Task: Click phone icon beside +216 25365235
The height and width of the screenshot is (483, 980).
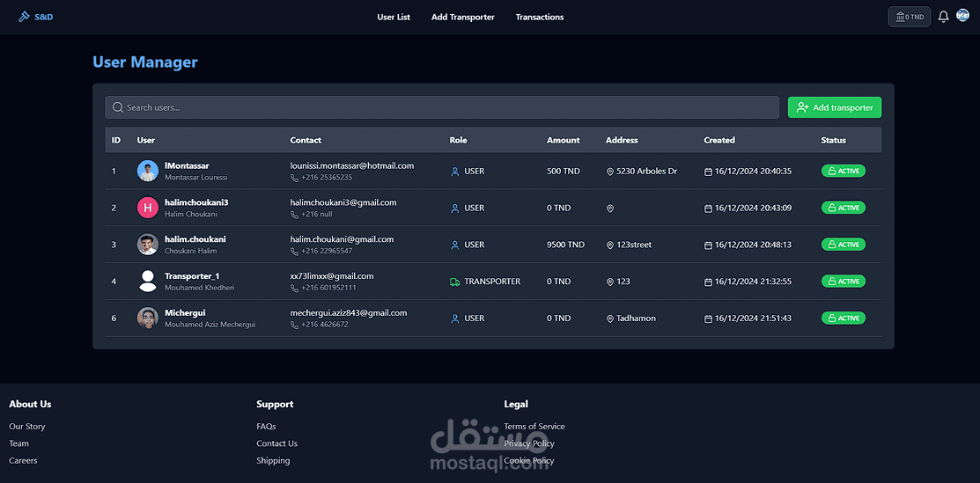Action: pyautogui.click(x=294, y=178)
